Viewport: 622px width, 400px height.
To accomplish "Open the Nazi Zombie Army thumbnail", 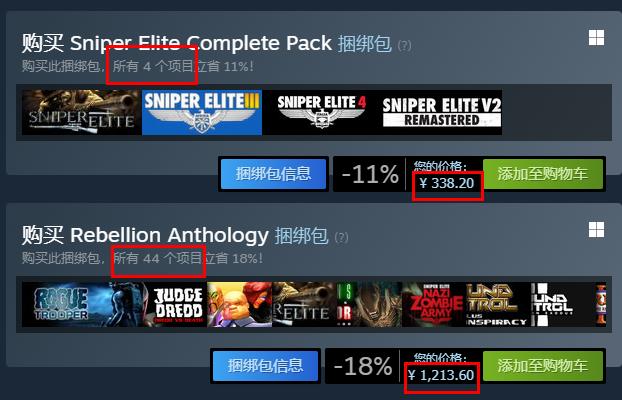I will coord(433,305).
